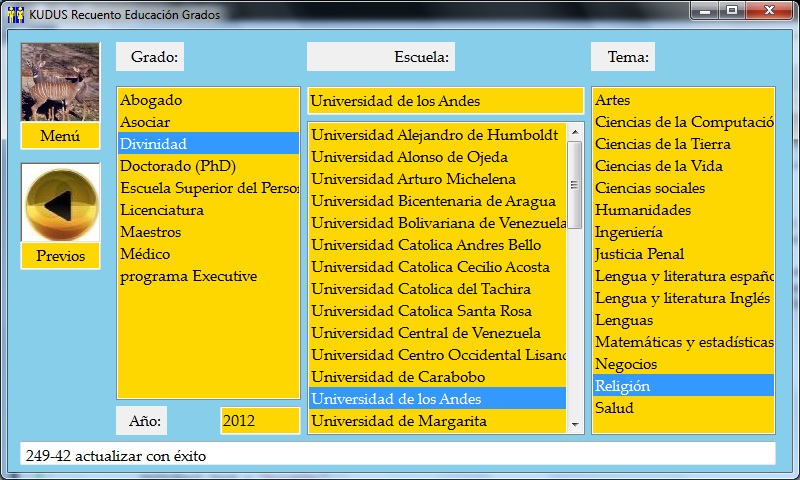Click the kudu antelope Menú image
Screen dimensions: 800x480
[x=60, y=82]
